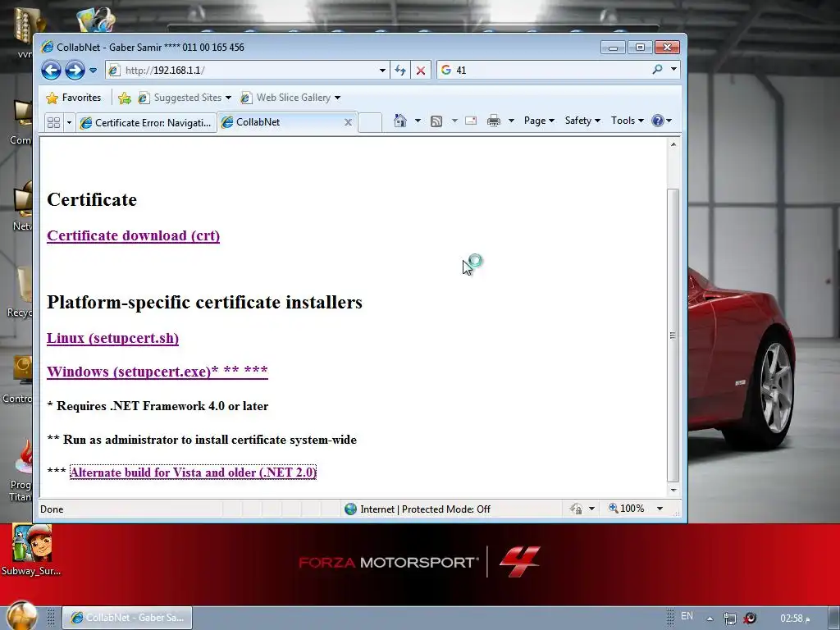The image size is (840, 630).
Task: Click the Windows (setupcert.exe) link
Action: 157,372
